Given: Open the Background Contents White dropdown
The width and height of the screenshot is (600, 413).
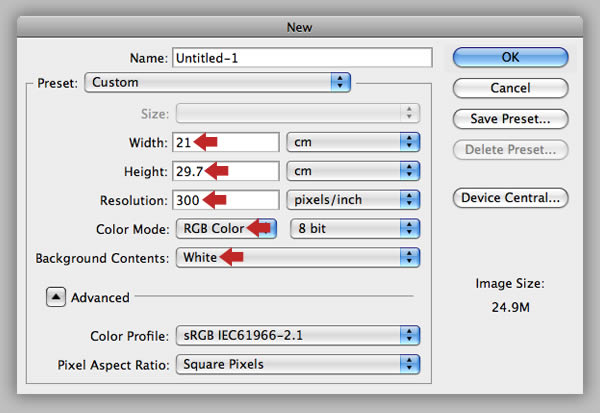Looking at the screenshot, I should [298, 257].
